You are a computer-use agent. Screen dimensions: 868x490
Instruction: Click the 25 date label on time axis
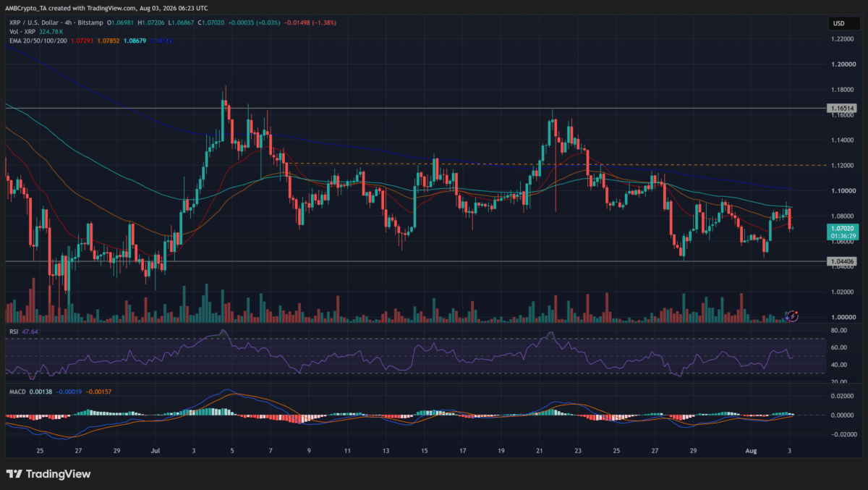(40, 450)
